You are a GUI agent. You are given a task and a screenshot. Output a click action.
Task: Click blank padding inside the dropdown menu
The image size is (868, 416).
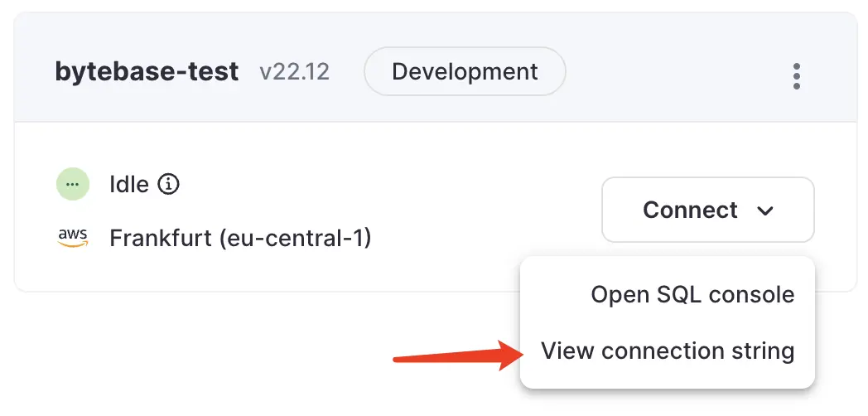tap(553, 294)
